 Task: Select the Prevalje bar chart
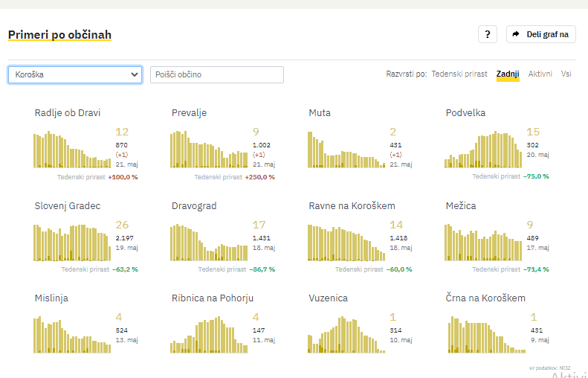(x=209, y=150)
